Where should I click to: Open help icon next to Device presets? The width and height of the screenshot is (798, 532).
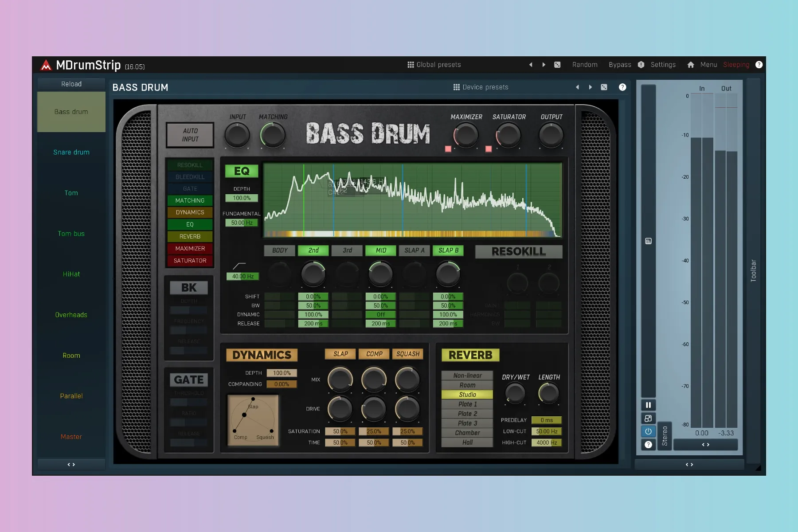tap(622, 87)
